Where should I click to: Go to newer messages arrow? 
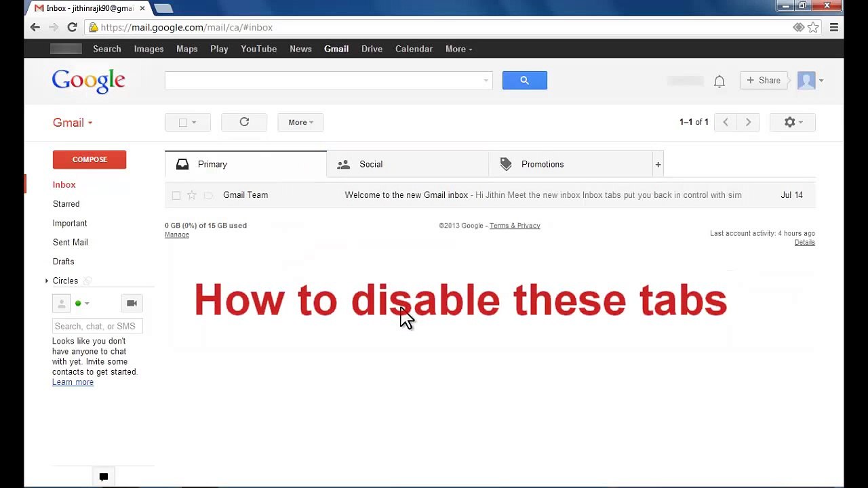(726, 122)
